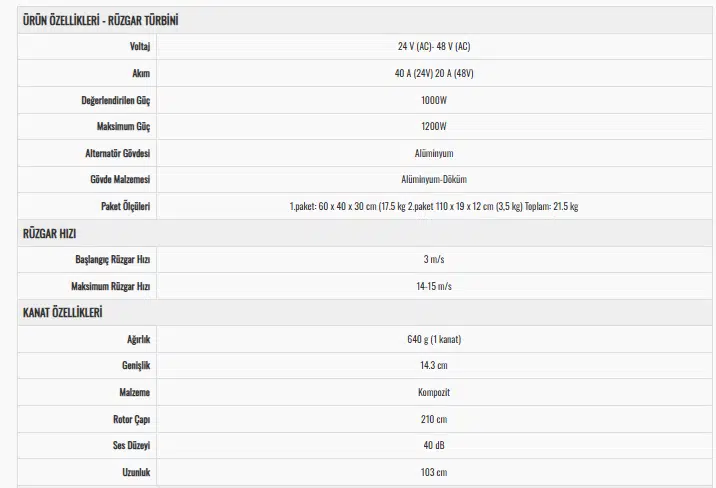716x488 pixels.
Task: Select the 'Uzunluk' row label
Action: (x=134, y=472)
